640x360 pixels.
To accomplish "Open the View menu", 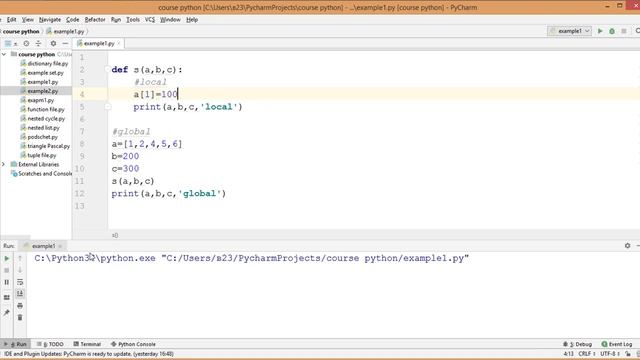I will point(27,20).
